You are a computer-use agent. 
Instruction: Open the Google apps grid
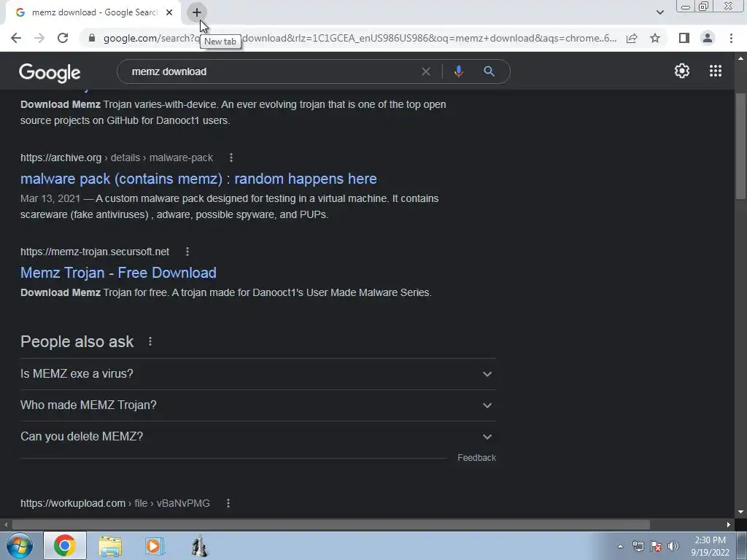coord(716,71)
